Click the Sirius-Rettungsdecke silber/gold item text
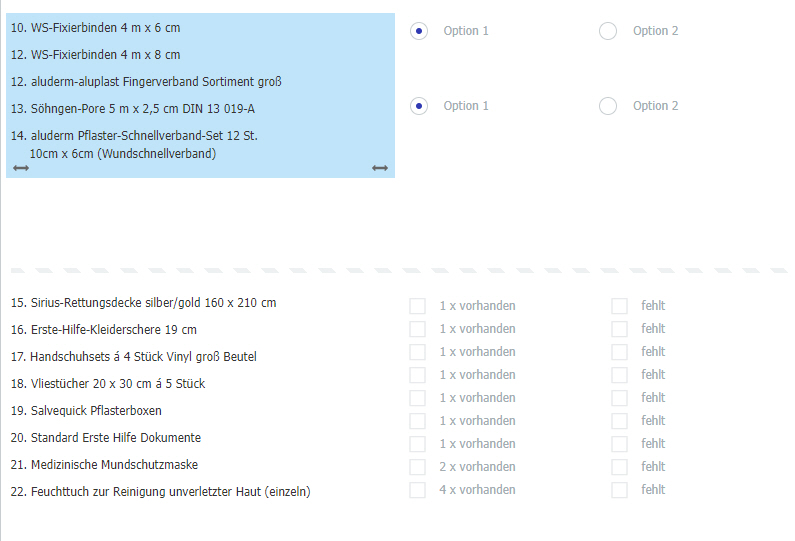The width and height of the screenshot is (795, 541). [143, 303]
